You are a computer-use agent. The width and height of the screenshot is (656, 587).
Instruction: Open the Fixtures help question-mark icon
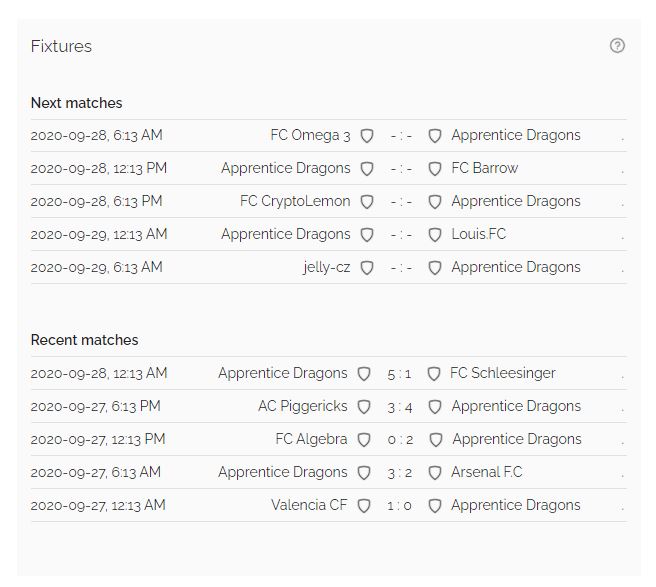(617, 46)
